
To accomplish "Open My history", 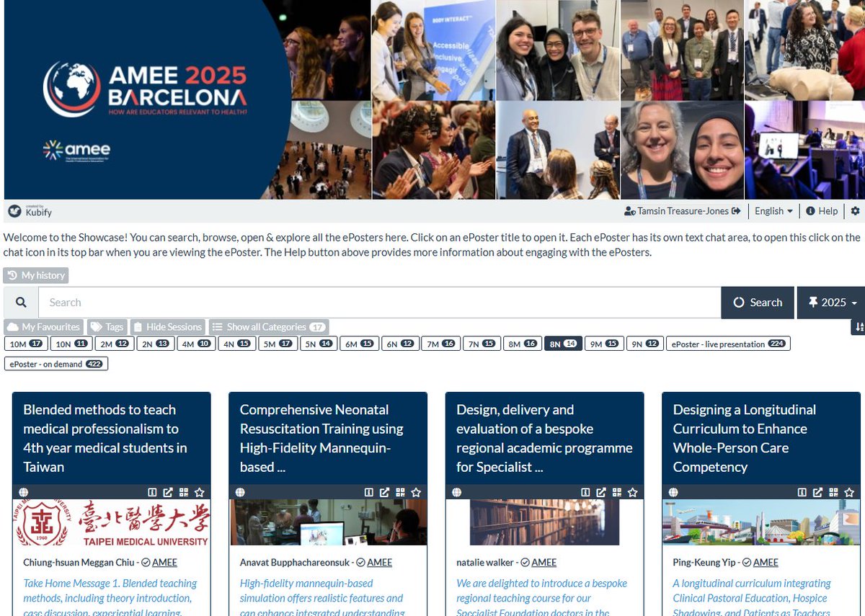I will click(36, 275).
